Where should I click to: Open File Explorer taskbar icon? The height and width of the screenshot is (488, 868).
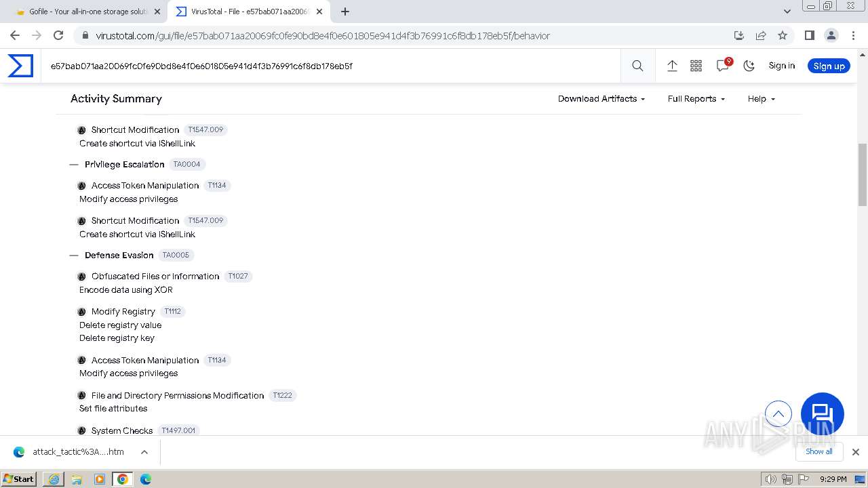click(x=77, y=479)
